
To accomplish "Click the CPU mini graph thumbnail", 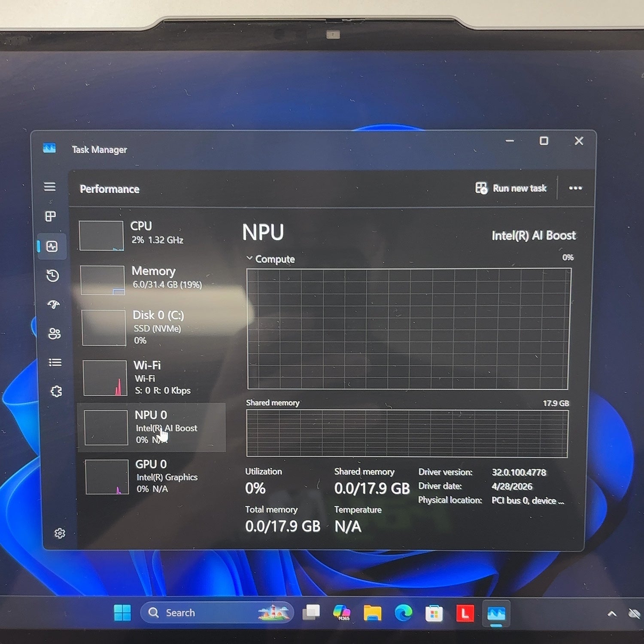I will pyautogui.click(x=101, y=236).
